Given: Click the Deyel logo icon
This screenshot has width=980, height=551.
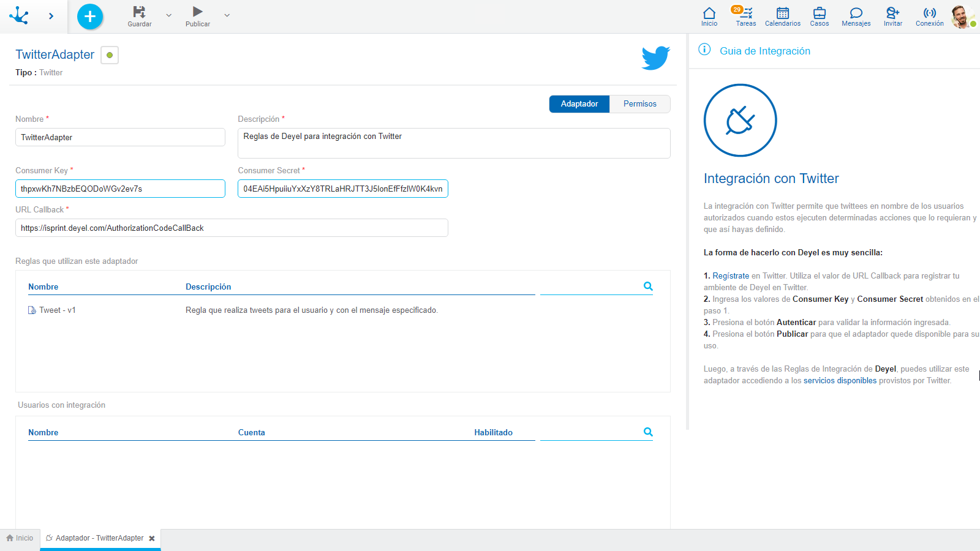Looking at the screenshot, I should [19, 16].
